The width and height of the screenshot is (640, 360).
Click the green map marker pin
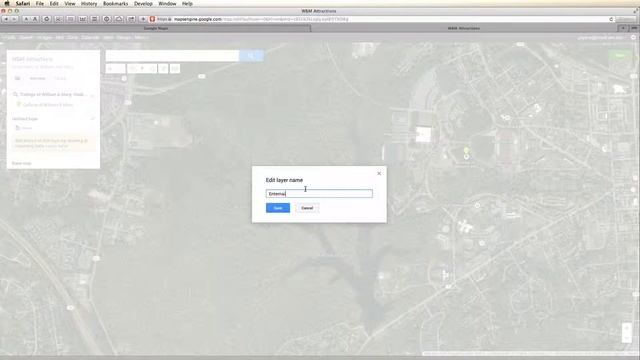pyautogui.click(x=466, y=151)
